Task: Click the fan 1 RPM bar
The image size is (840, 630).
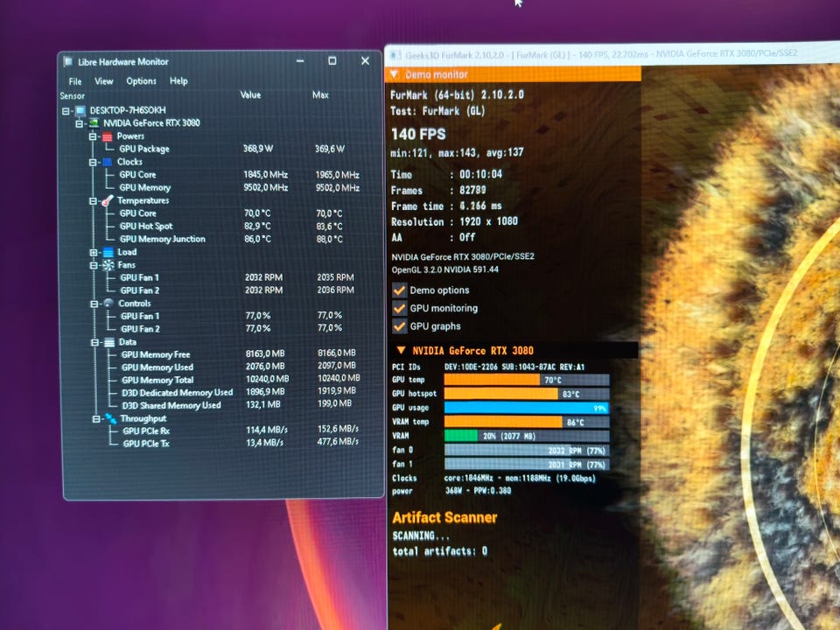Action: point(527,464)
